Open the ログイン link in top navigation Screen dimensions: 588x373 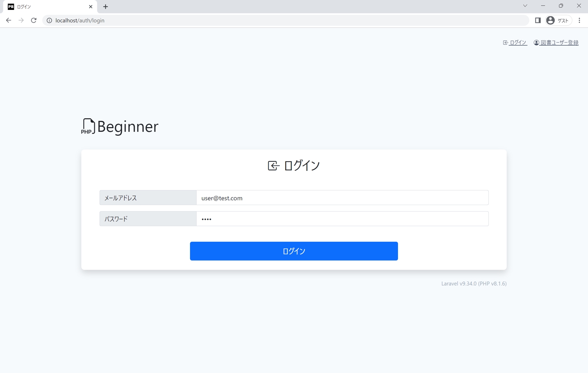click(x=515, y=43)
